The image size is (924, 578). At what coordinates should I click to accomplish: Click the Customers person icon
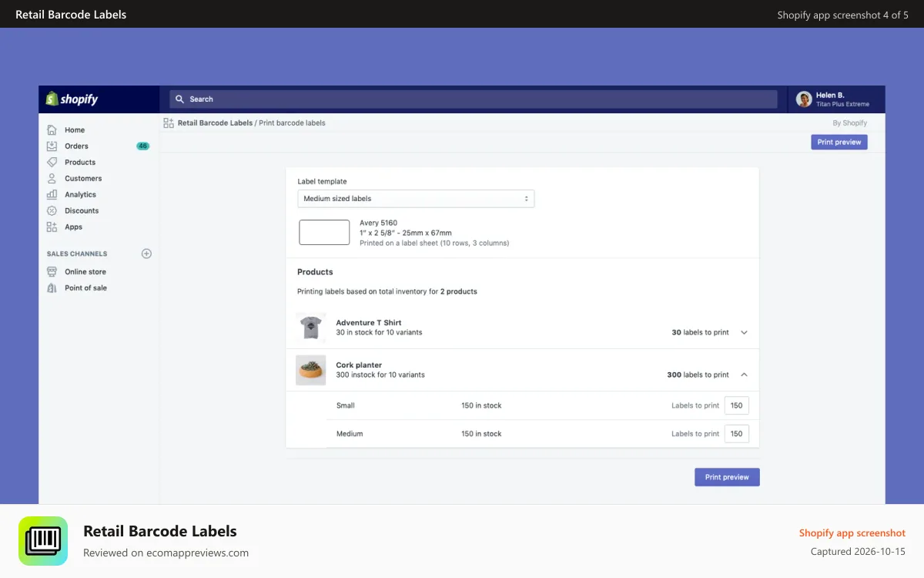(x=52, y=178)
